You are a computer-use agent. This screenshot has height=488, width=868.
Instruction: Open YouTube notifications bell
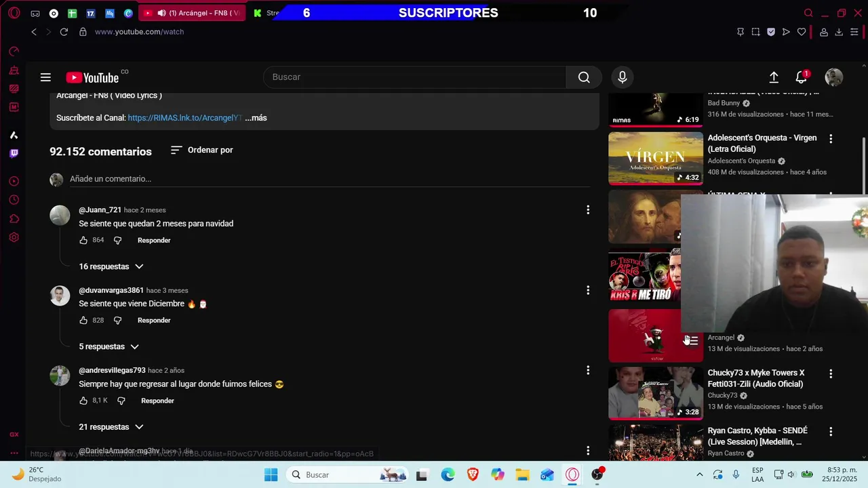click(802, 77)
